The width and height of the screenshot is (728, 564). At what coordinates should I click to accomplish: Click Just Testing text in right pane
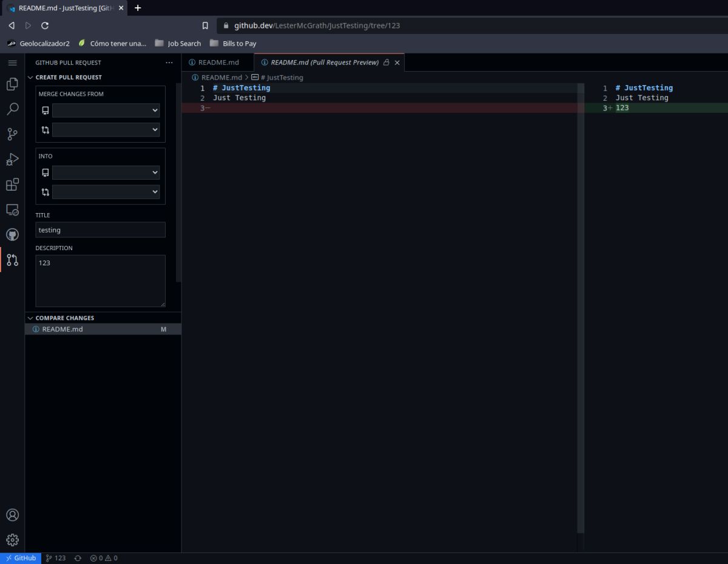[642, 98]
